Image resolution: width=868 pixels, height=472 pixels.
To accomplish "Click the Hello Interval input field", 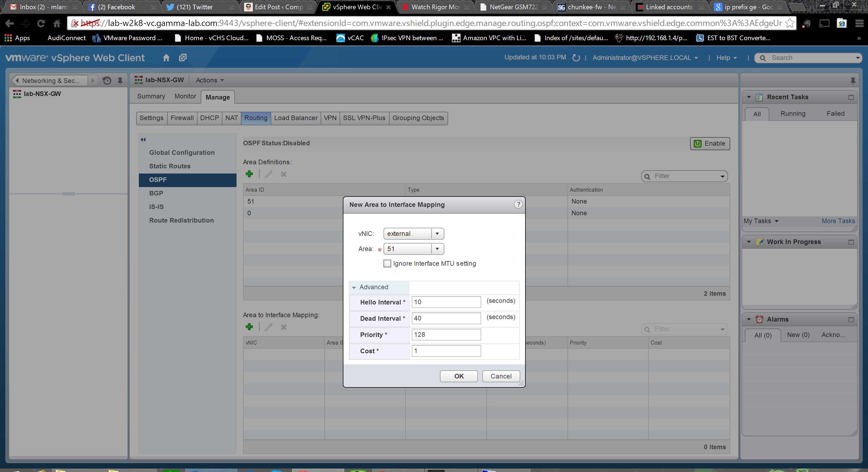I will 446,302.
